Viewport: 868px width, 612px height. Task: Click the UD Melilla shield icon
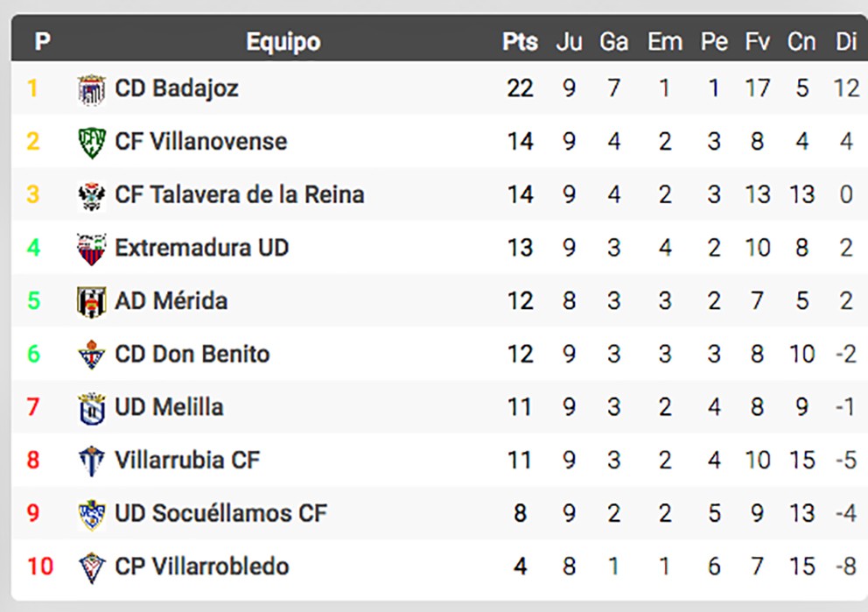pos(91,408)
